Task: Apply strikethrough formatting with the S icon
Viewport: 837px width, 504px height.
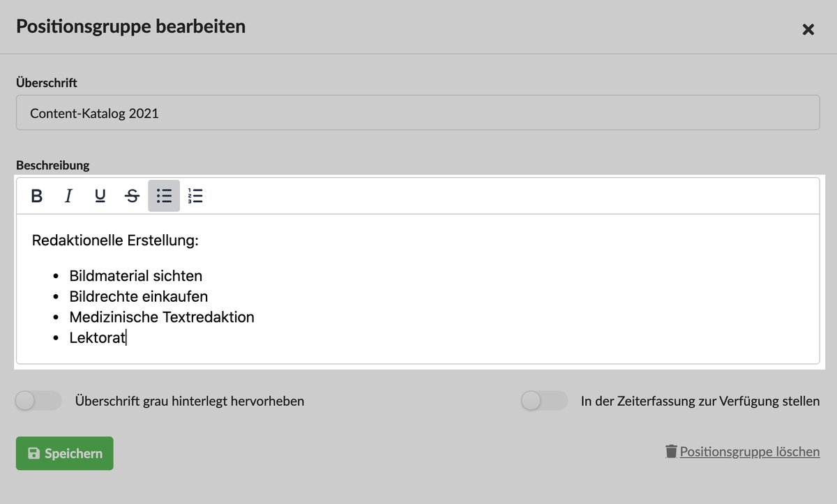Action: click(x=132, y=196)
